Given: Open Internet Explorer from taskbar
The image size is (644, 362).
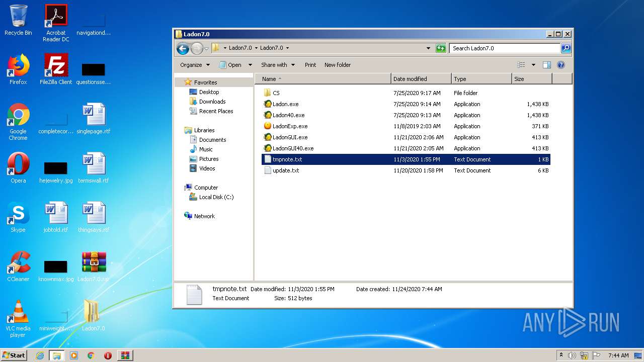Looking at the screenshot, I should [x=40, y=355].
